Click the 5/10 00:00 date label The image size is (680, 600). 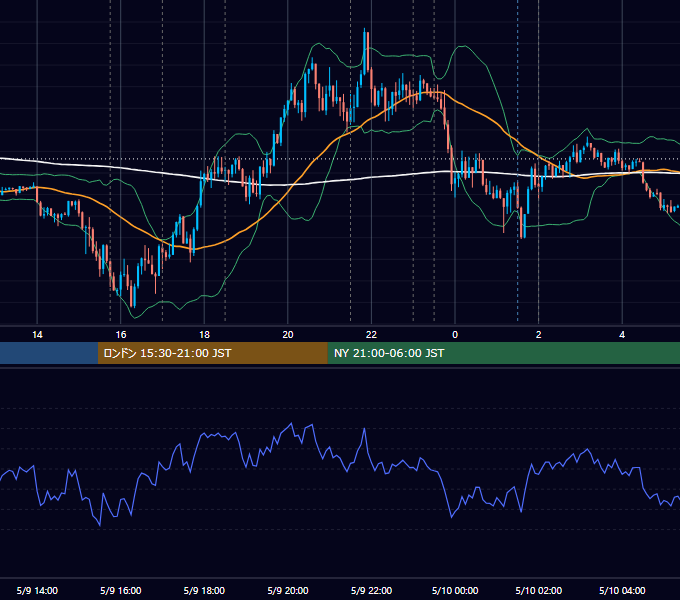[x=455, y=590]
